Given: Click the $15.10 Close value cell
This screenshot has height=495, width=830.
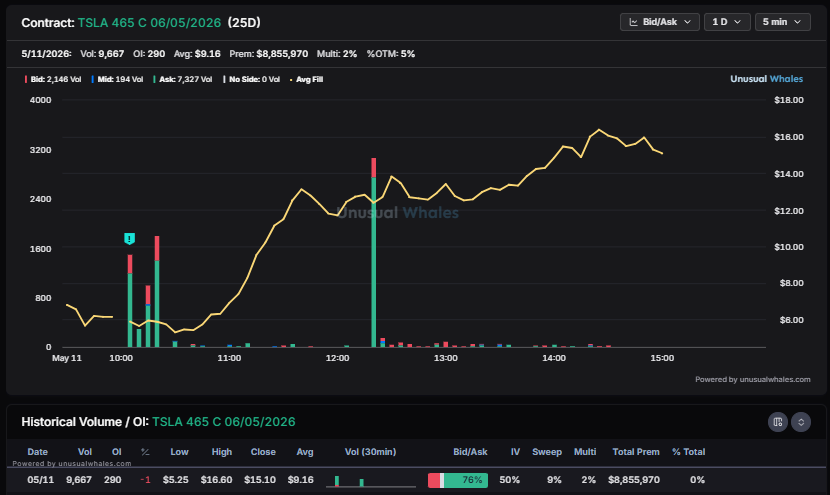Looking at the screenshot, I should pos(260,480).
